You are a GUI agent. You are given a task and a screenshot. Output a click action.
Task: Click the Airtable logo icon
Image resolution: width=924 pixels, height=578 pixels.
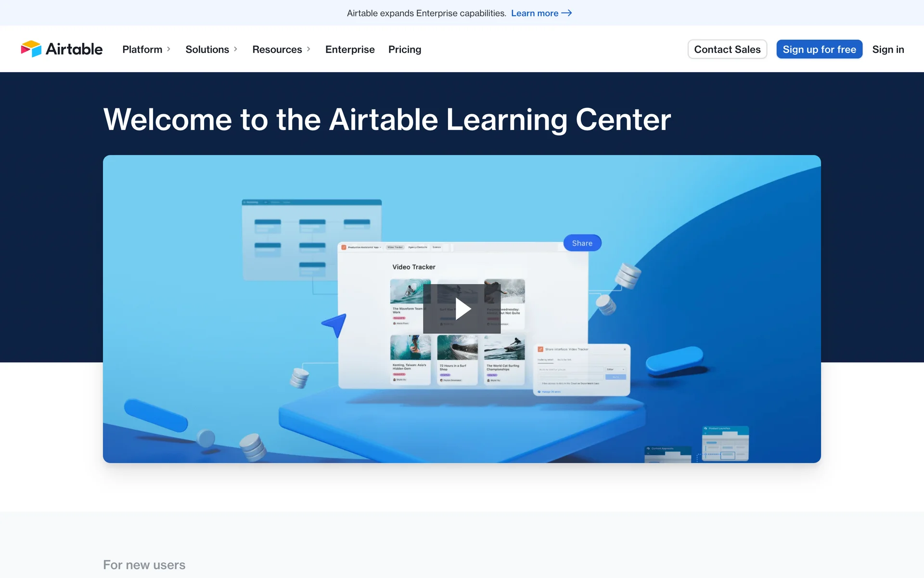click(31, 49)
